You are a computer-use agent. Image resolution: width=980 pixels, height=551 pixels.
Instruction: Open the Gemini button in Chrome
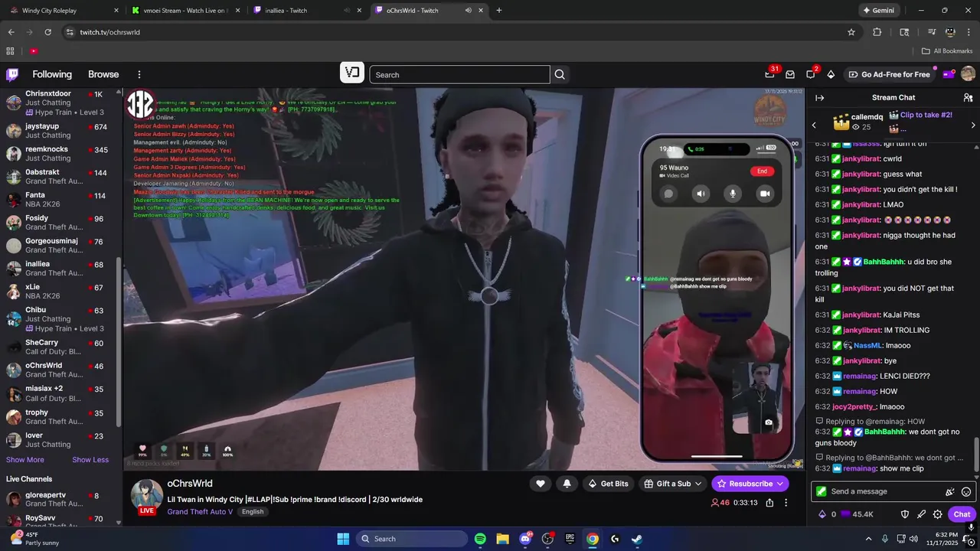(x=878, y=11)
